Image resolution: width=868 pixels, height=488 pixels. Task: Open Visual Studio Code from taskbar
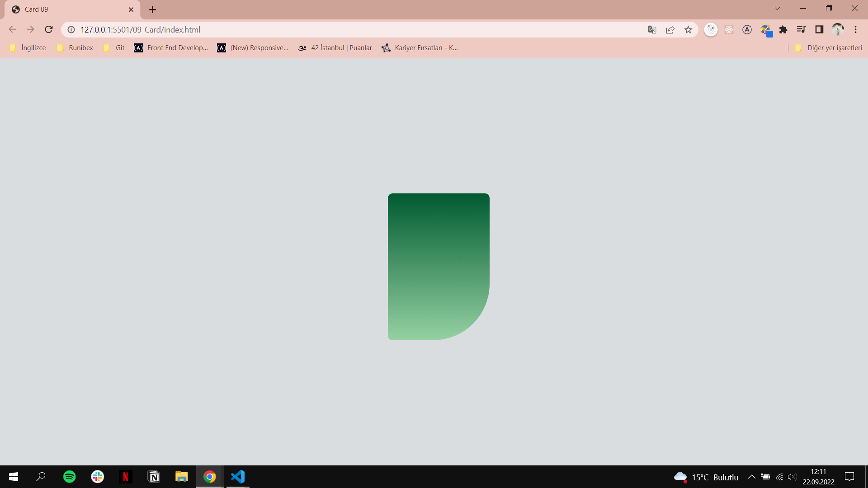(x=238, y=477)
